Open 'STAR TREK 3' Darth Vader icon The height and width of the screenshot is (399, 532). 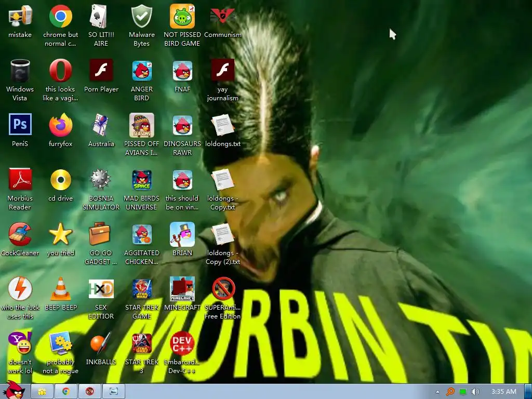point(142,344)
